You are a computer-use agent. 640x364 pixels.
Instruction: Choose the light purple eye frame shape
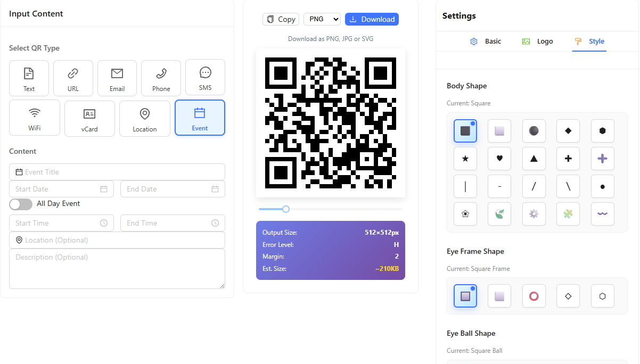tap(499, 296)
